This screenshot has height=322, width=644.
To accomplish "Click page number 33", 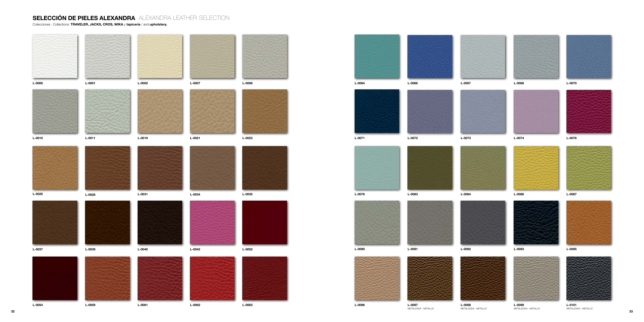I will pos(631,311).
